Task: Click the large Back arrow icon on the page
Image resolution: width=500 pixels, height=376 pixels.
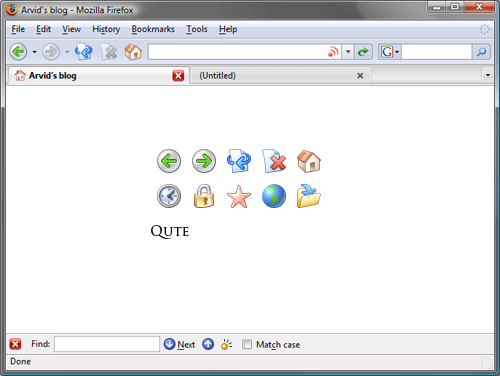Action: point(169,161)
